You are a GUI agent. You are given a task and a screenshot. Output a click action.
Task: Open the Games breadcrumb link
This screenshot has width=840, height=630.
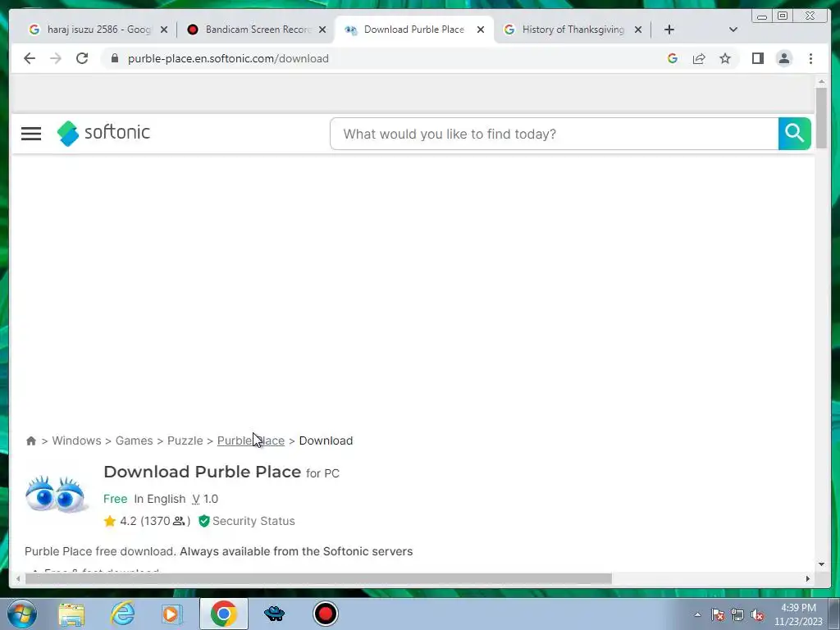tap(134, 441)
